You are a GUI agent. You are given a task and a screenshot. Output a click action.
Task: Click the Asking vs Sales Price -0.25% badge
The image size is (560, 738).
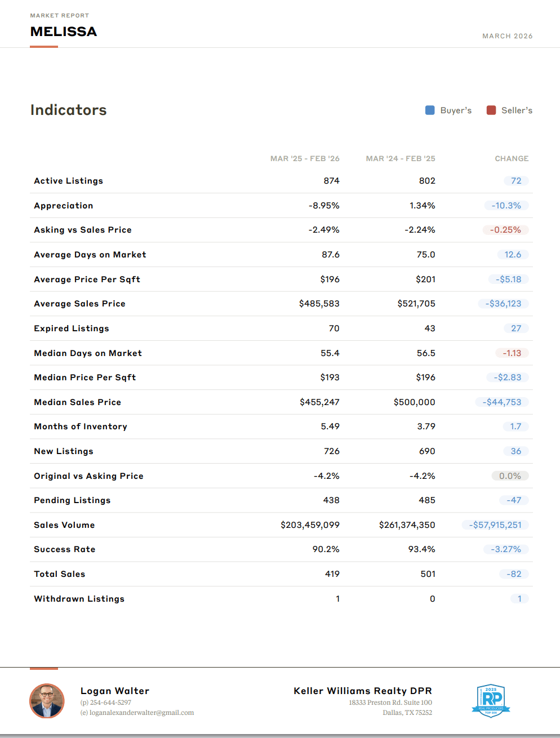point(505,230)
